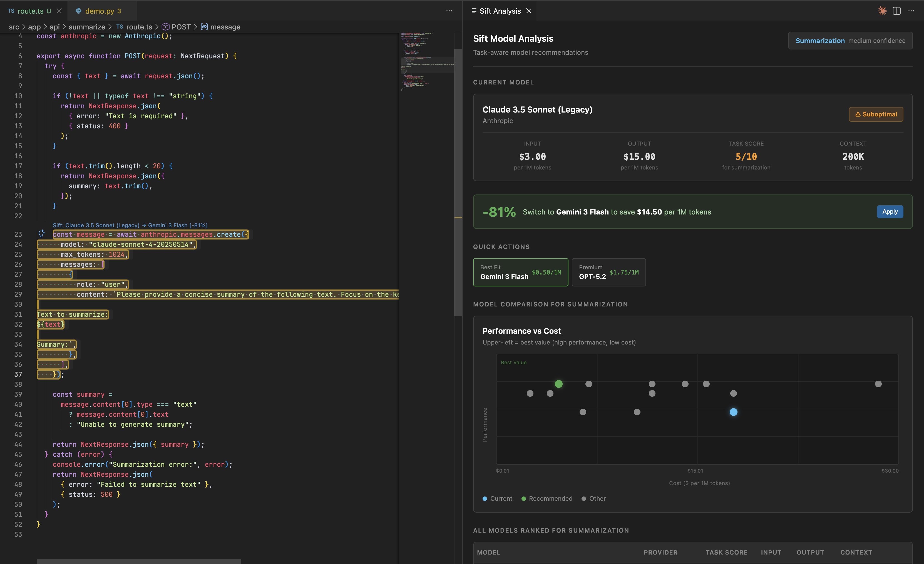Click the lightbulb code action icon on line 23
Screen dimensions: 924x564
(42, 234)
